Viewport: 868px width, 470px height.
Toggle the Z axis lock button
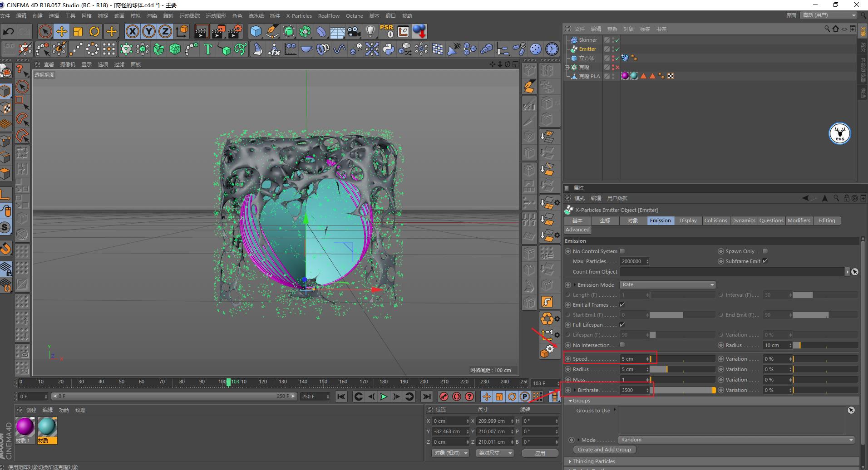(x=165, y=31)
